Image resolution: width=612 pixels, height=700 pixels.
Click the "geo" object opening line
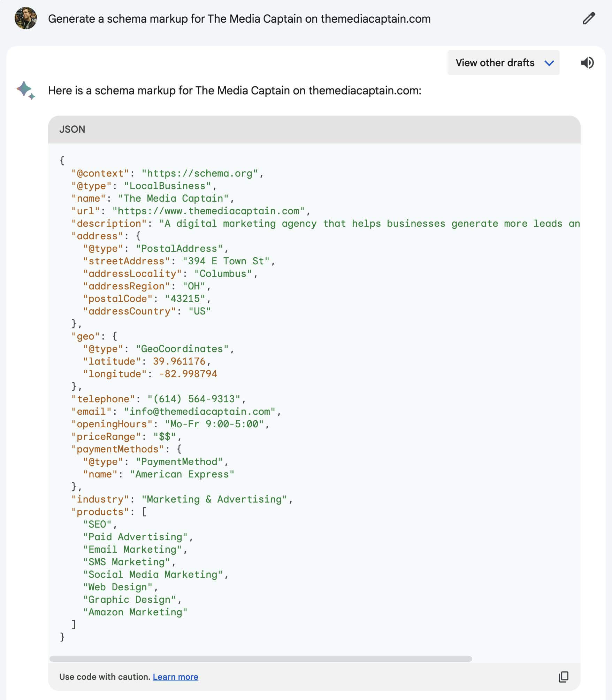coord(94,336)
